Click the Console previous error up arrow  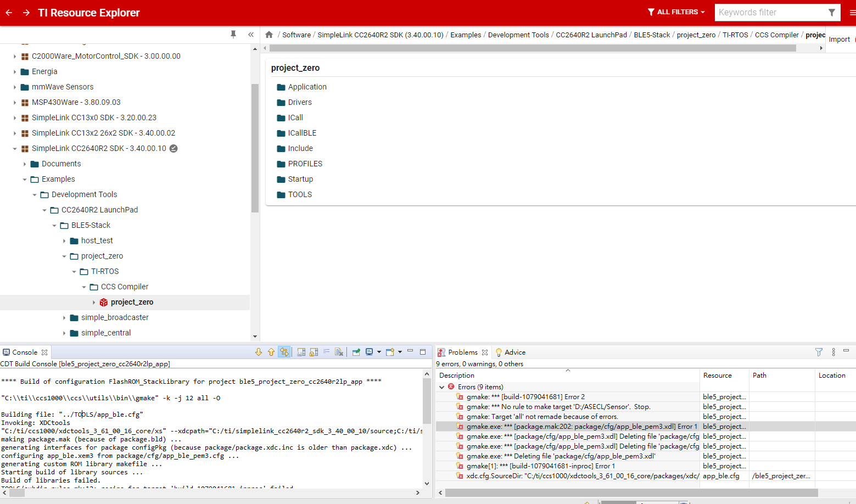[x=271, y=352]
